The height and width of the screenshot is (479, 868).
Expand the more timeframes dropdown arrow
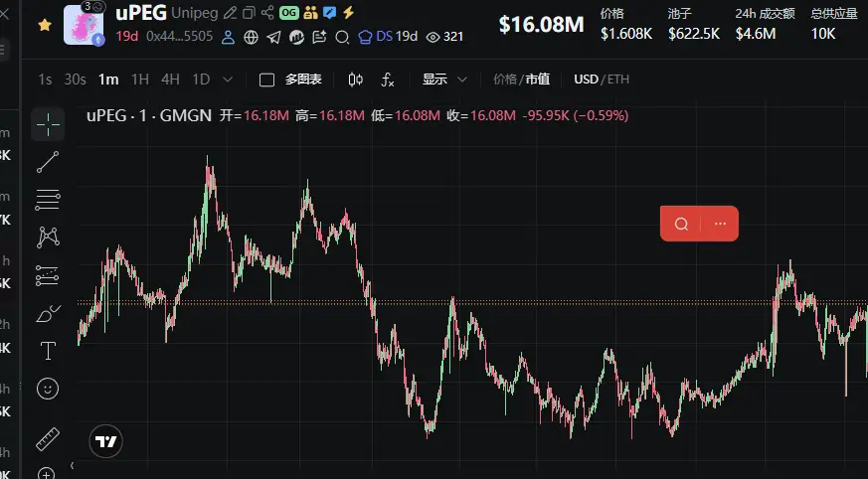(x=228, y=80)
